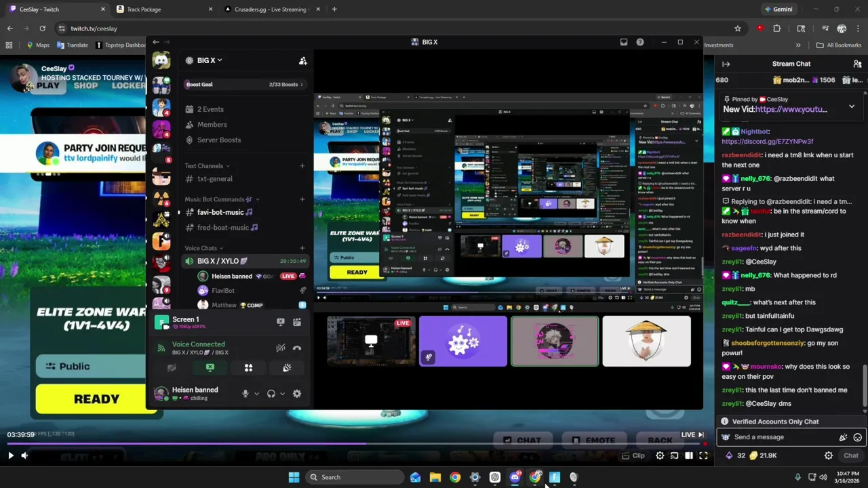Mute microphone in Discord user panel
This screenshot has width=868, height=488.
pos(245,394)
